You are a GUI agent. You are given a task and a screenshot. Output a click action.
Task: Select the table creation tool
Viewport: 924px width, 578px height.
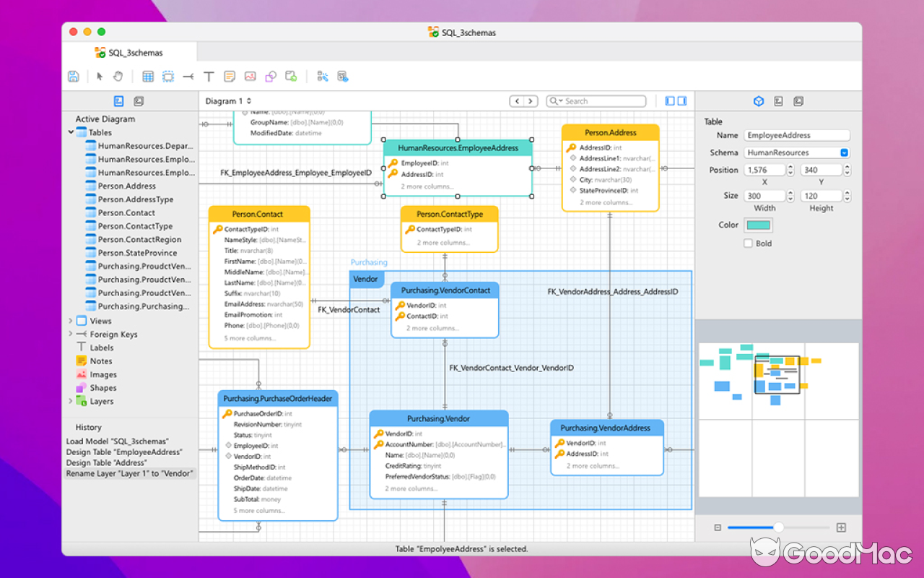coord(148,76)
